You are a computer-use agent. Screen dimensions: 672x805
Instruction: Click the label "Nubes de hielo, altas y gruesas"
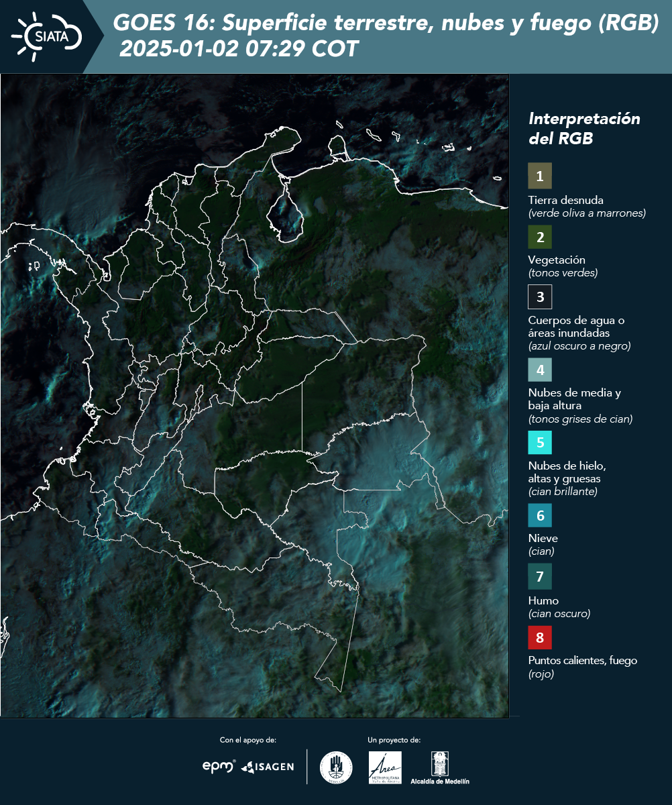point(567,472)
